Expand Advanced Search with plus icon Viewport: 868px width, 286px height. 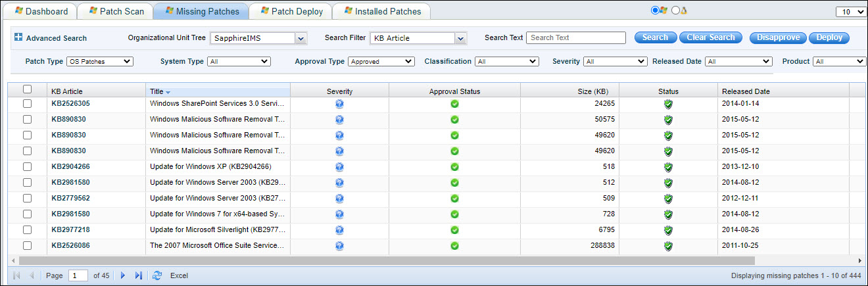pyautogui.click(x=18, y=37)
